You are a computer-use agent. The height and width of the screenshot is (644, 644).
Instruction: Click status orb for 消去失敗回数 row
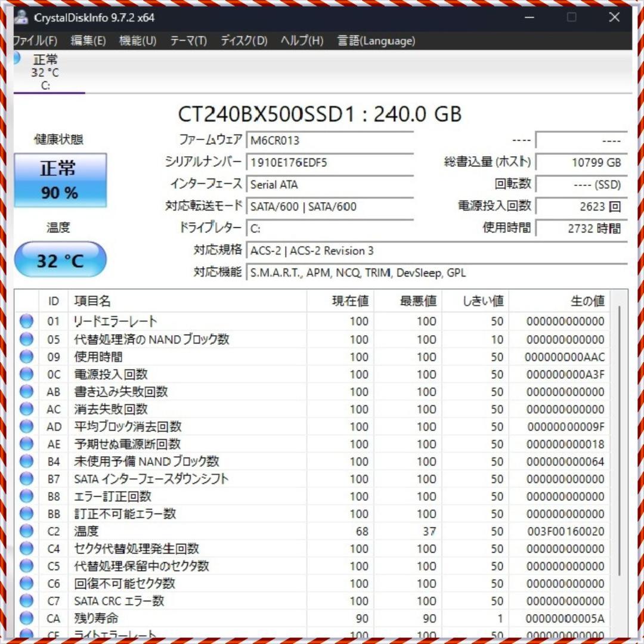coord(26,408)
